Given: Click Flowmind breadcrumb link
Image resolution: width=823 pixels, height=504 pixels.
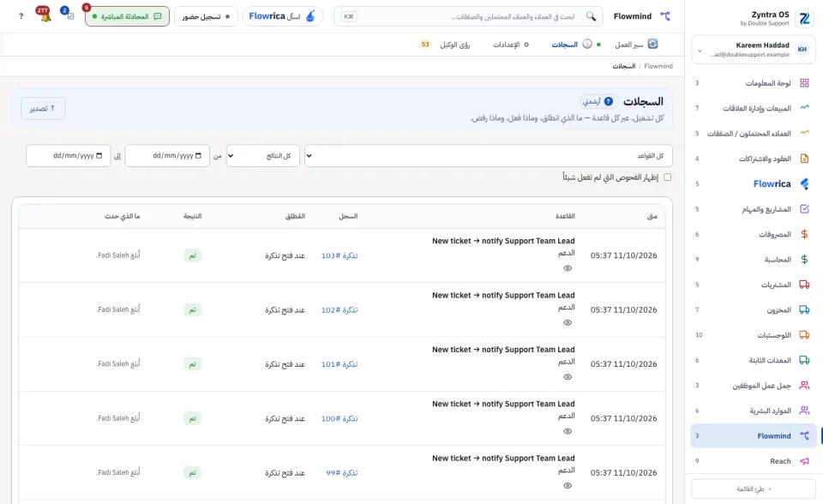Looking at the screenshot, I should (658, 66).
